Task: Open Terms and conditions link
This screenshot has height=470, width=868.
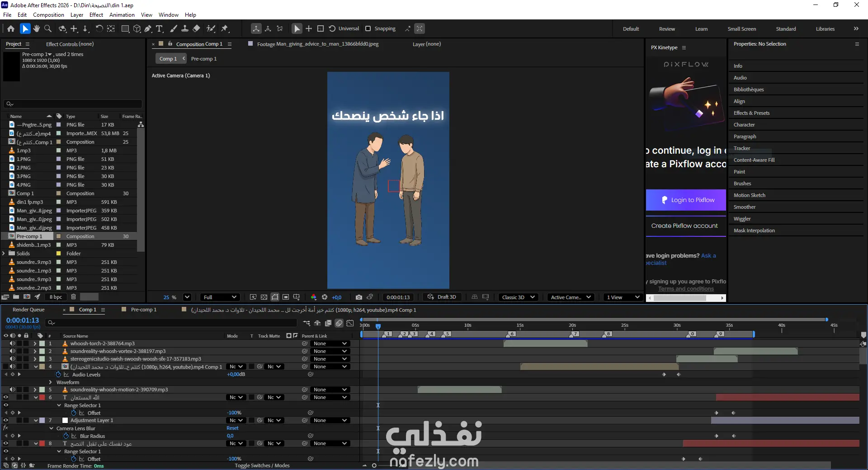Action: [686, 289]
